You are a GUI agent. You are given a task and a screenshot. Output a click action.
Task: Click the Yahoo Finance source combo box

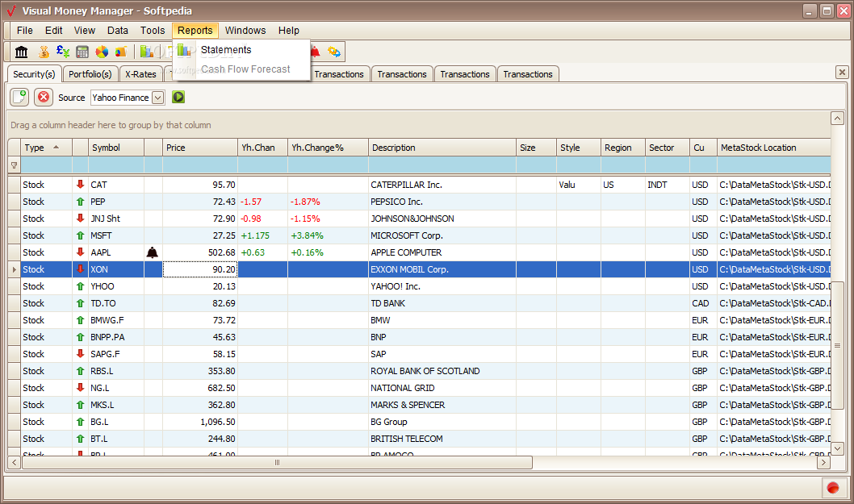(x=128, y=98)
